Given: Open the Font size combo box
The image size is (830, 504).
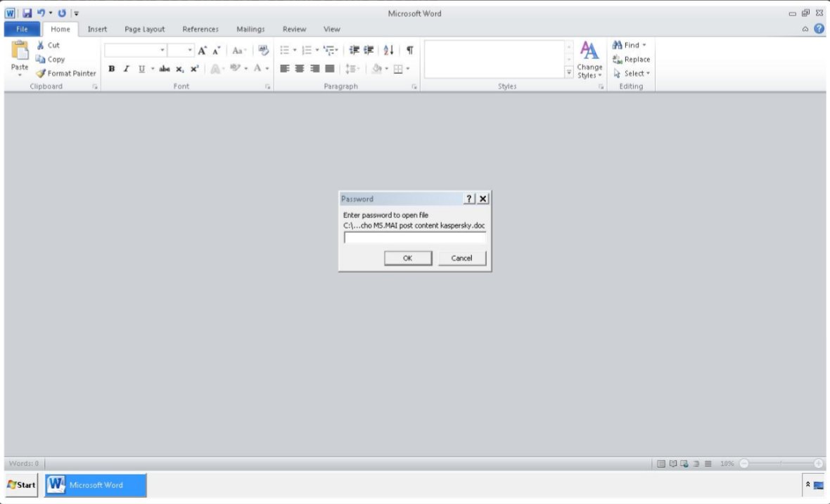Looking at the screenshot, I should click(x=181, y=50).
